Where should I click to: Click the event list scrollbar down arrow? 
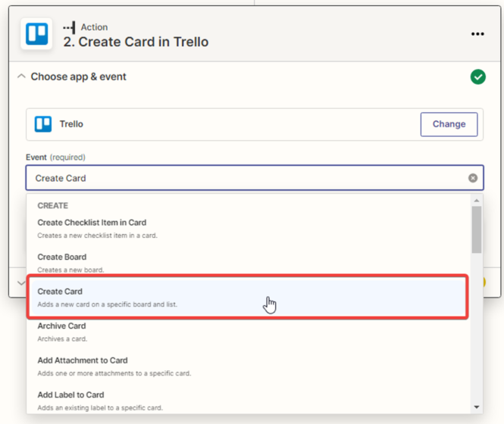[x=477, y=407]
